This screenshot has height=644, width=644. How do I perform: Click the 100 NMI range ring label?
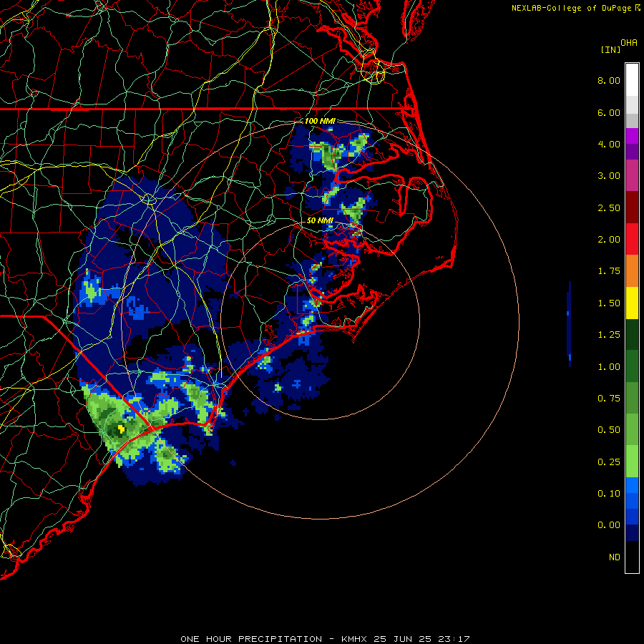[320, 121]
